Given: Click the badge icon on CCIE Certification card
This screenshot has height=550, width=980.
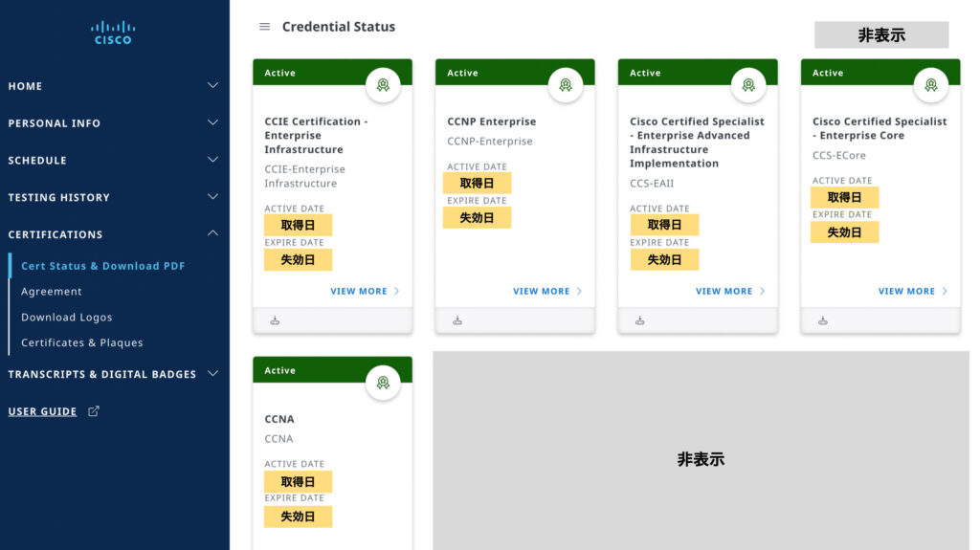Looking at the screenshot, I should click(x=383, y=85).
